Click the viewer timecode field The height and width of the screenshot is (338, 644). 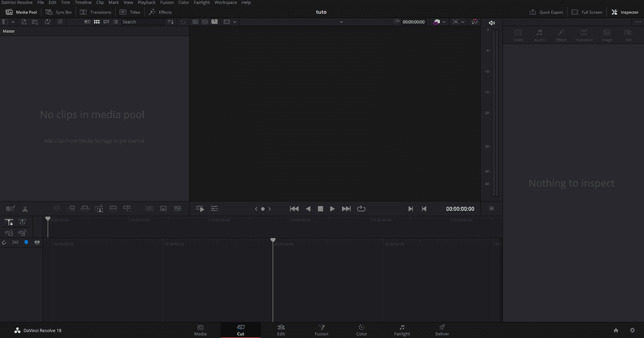coord(413,22)
